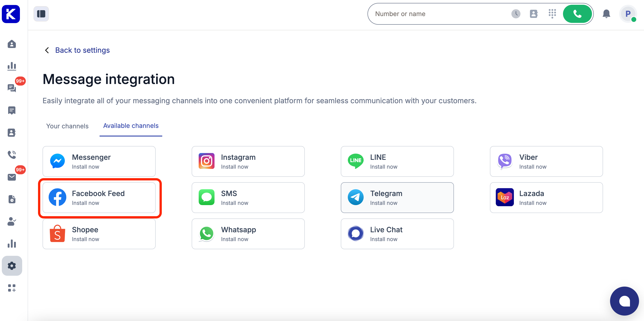Install the Whatsapp channel
The height and width of the screenshot is (321, 644).
248,234
